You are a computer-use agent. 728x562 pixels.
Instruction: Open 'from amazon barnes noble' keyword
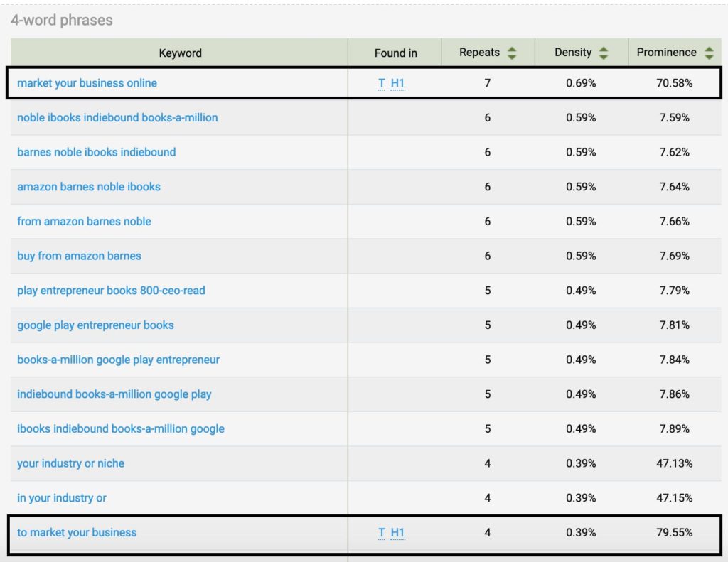(x=84, y=222)
